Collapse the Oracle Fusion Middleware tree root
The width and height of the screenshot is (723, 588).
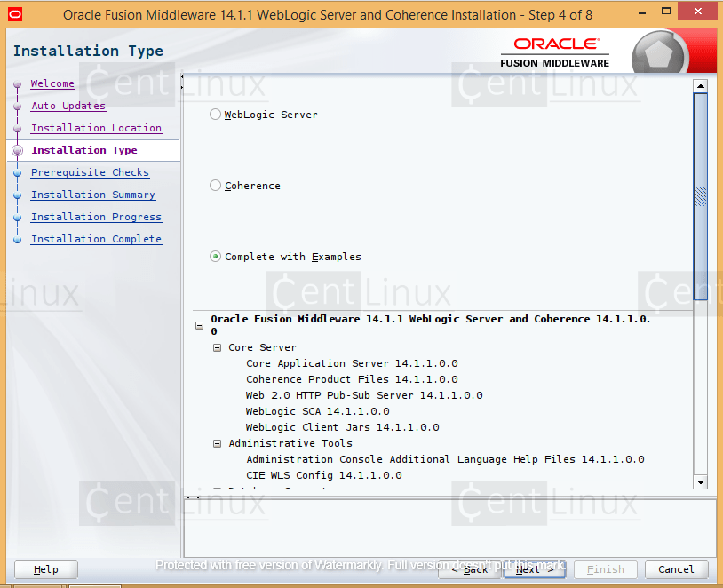click(x=199, y=326)
